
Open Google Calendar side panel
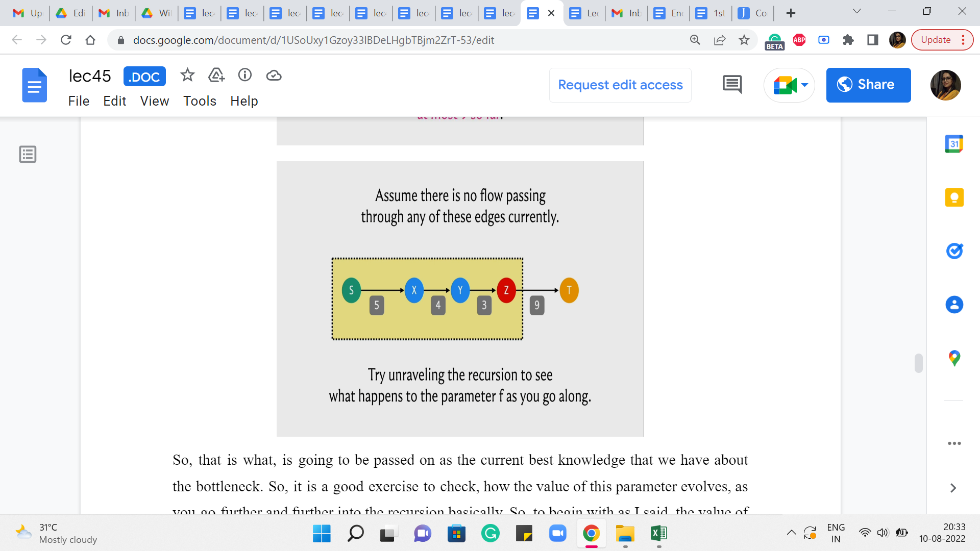(954, 144)
